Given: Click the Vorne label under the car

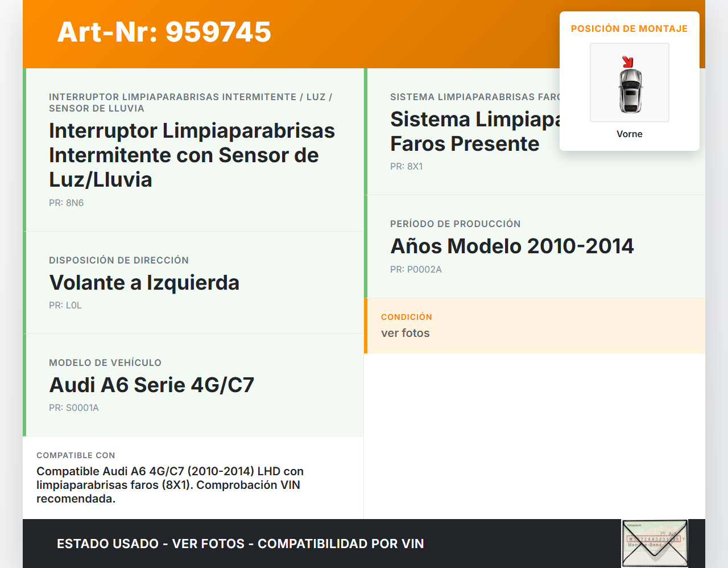Looking at the screenshot, I should coord(629,134).
